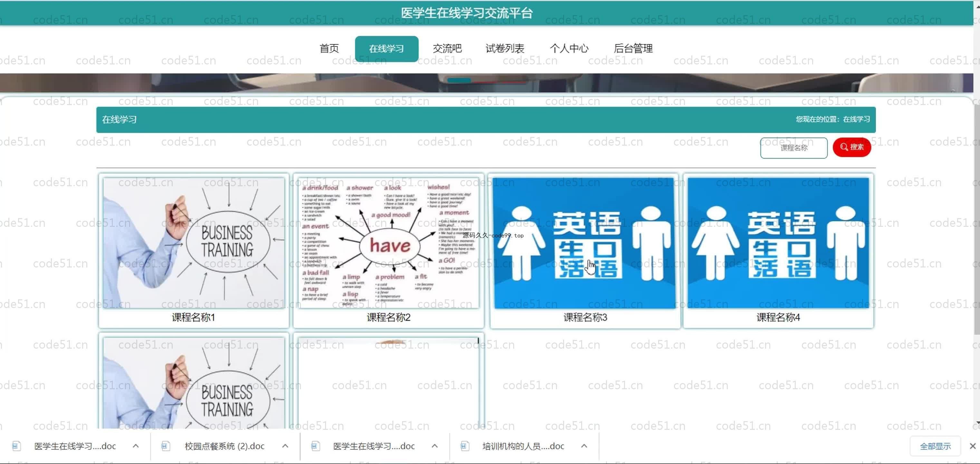
Task: Click the Word file icon of 校园点餐系统 download
Action: [x=166, y=446]
